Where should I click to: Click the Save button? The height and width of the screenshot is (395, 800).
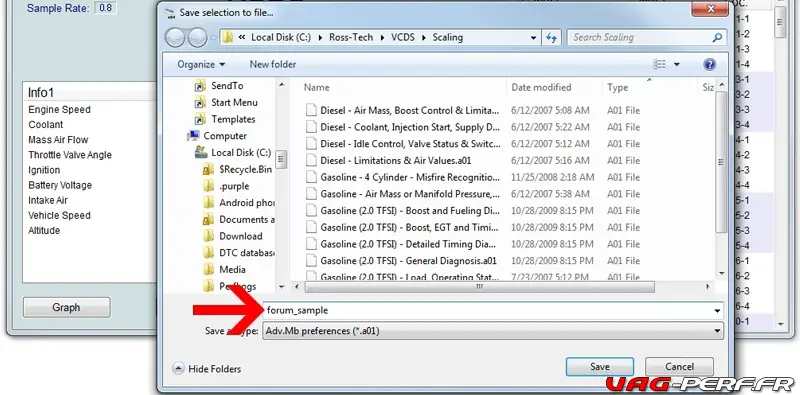click(x=599, y=367)
